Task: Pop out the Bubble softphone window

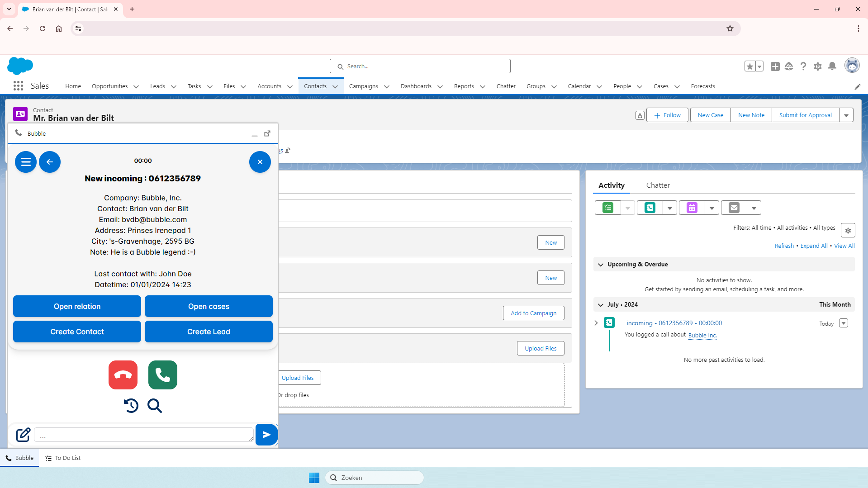Action: click(x=267, y=133)
